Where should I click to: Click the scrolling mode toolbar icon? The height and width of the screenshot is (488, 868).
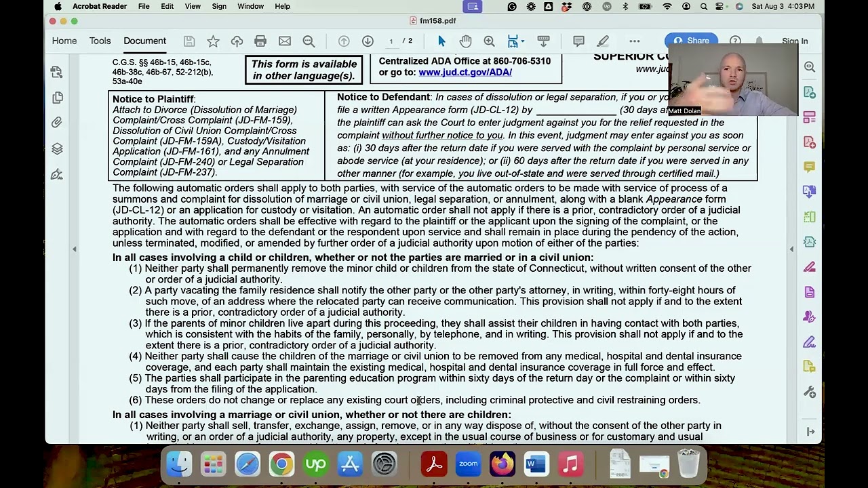point(543,41)
